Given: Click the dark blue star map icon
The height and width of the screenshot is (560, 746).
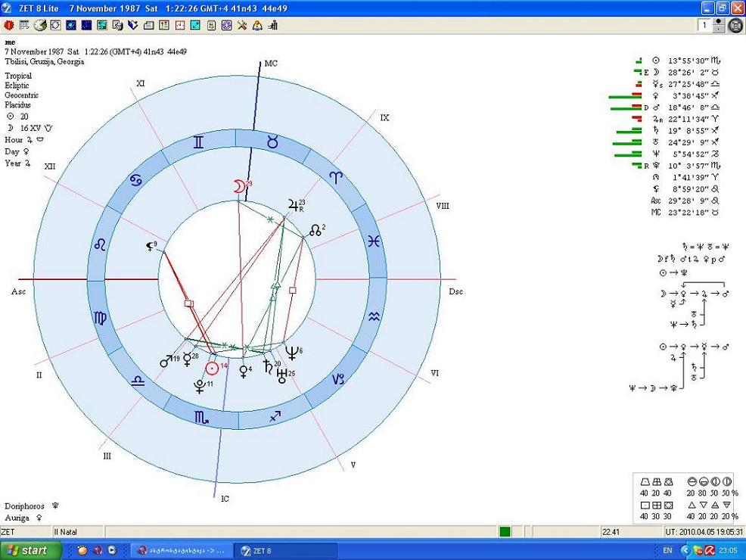Looking at the screenshot, I should 86,25.
